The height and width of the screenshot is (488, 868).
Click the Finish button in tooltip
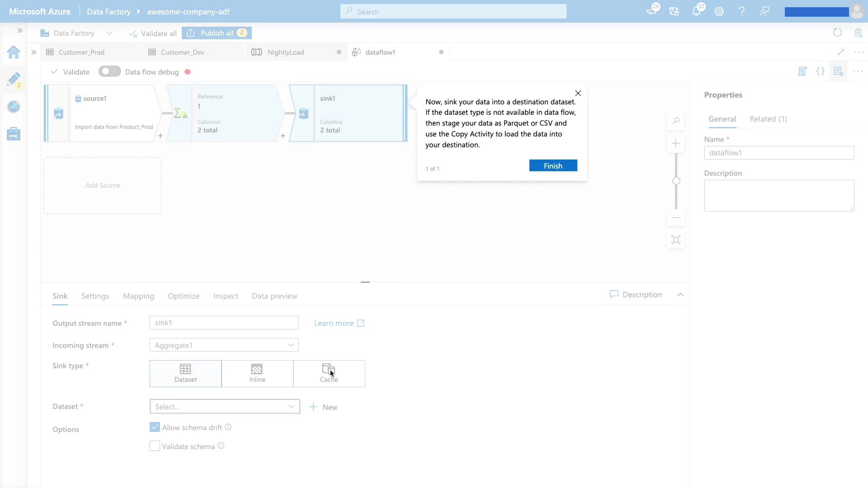point(553,166)
